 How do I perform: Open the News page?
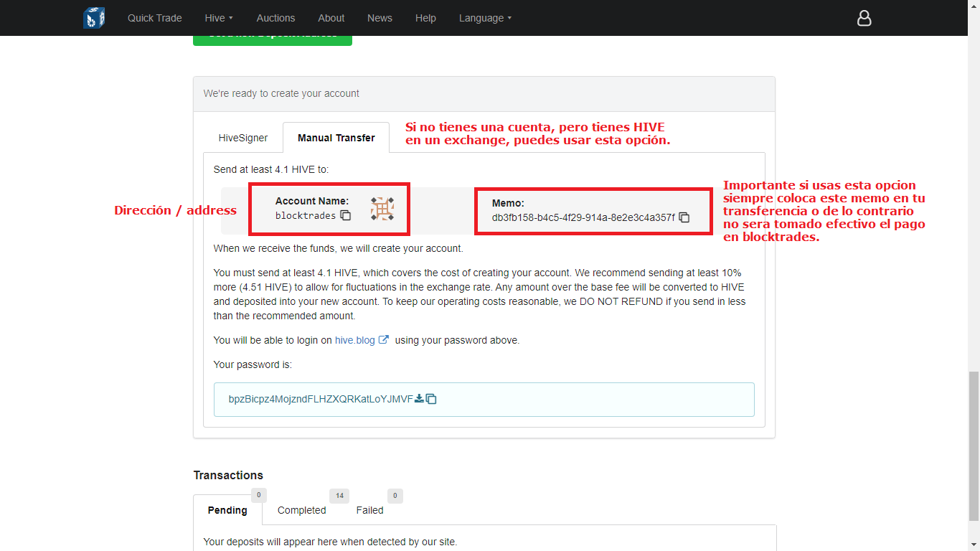pos(380,18)
